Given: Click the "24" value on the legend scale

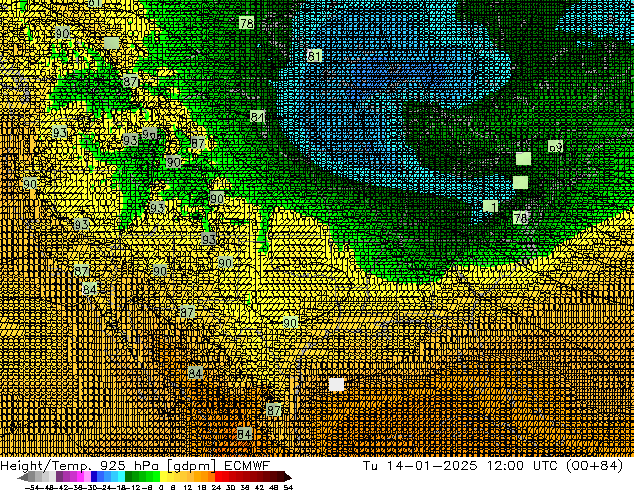Looking at the screenshot, I should coord(216,487).
